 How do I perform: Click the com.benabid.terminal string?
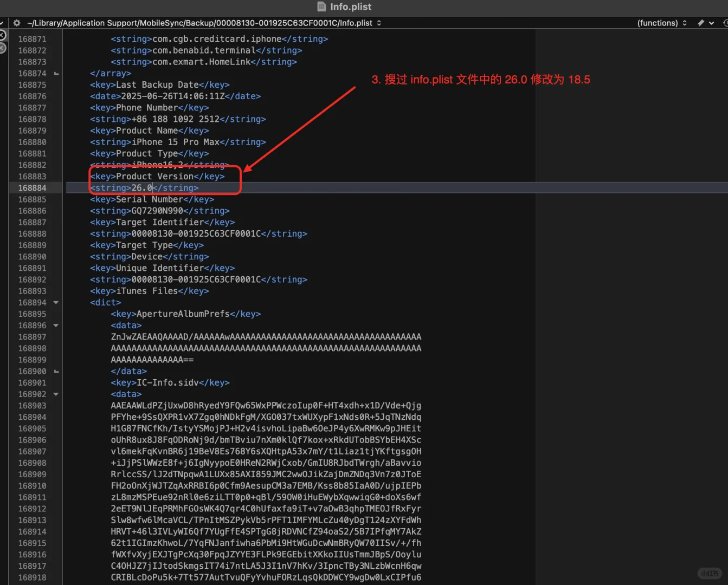(x=207, y=50)
